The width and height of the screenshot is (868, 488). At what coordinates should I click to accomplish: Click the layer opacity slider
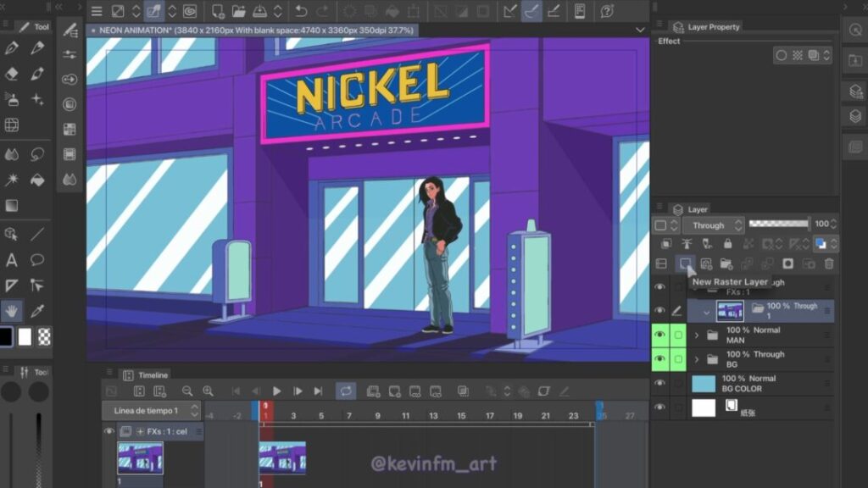pos(778,225)
